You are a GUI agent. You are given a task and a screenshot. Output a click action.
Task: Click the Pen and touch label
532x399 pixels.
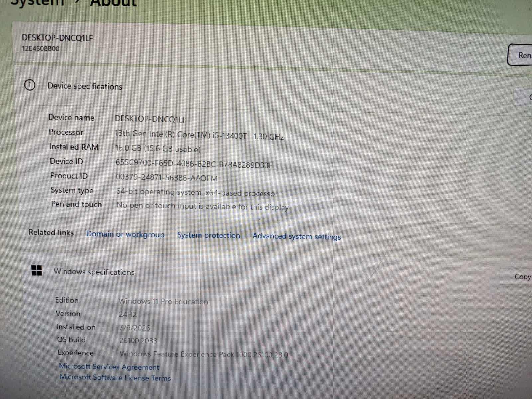[x=76, y=204]
